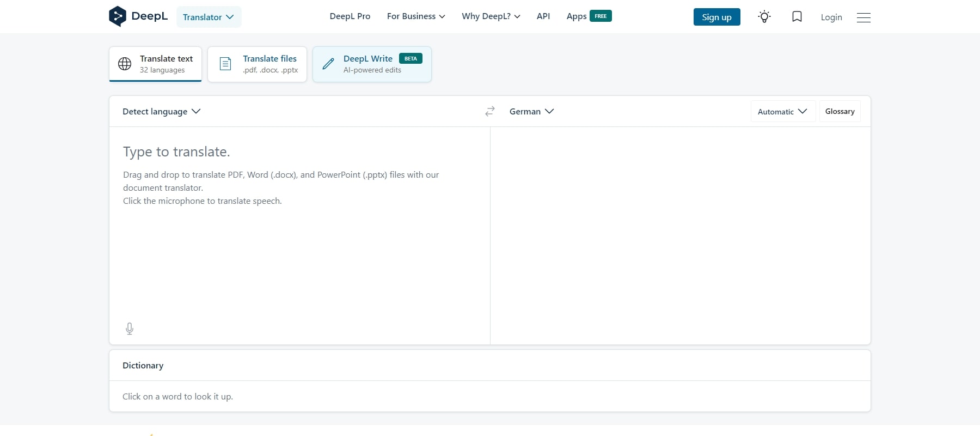Open the Automatic formality dropdown

pyautogui.click(x=782, y=111)
